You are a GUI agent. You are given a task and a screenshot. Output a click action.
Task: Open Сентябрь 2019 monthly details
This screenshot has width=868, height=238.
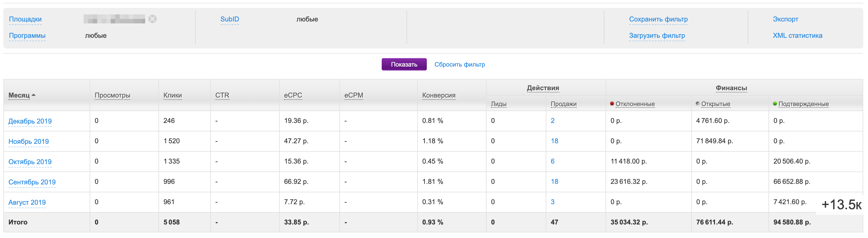[32, 182]
